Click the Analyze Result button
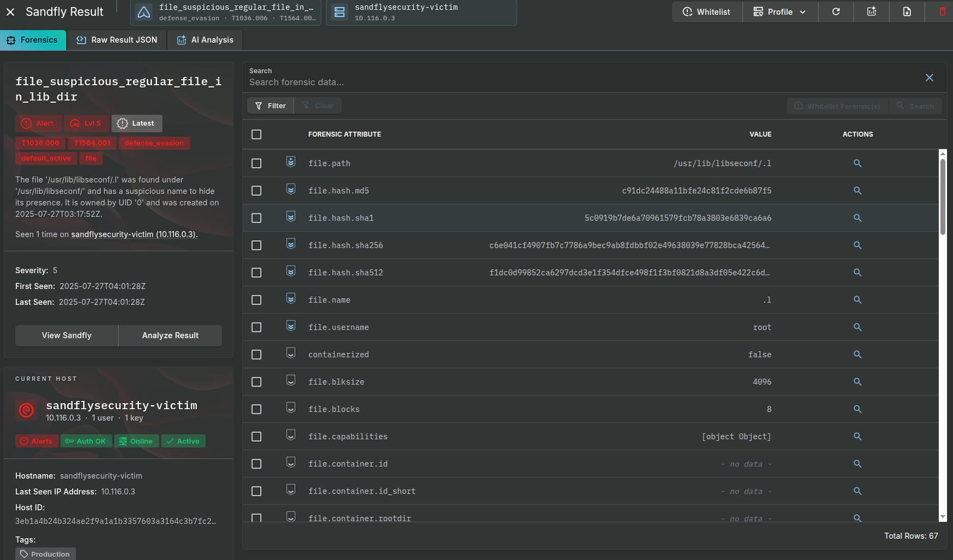This screenshot has width=953, height=560. [x=170, y=335]
